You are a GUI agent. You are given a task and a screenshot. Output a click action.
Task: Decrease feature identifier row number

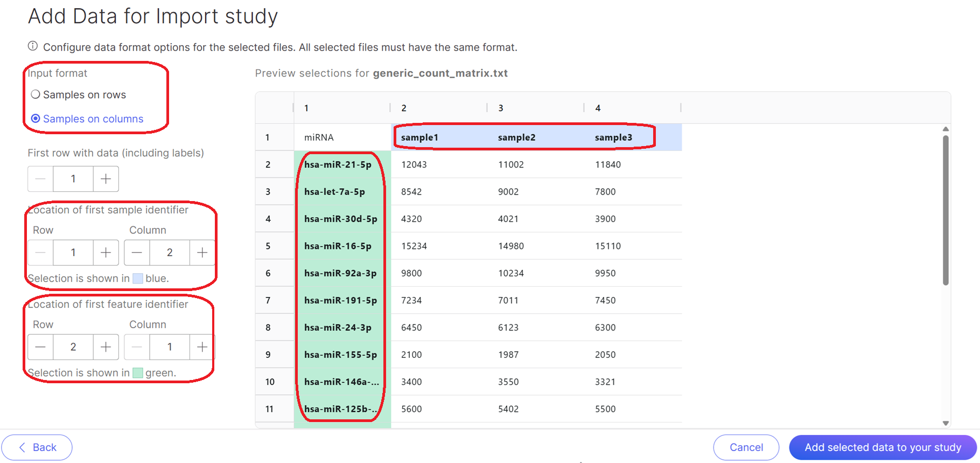[x=40, y=347]
